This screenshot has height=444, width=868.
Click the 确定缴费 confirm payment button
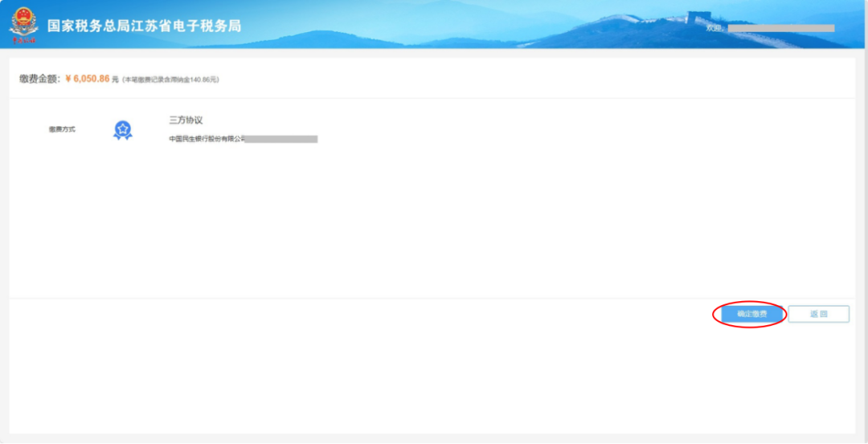pos(752,314)
